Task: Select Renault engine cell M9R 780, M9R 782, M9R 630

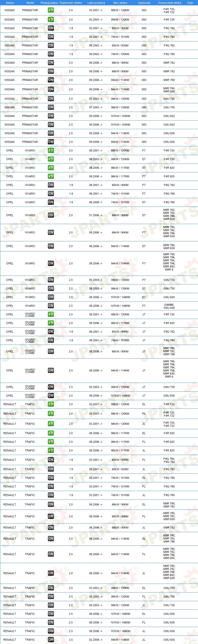Action: pos(169,516)
